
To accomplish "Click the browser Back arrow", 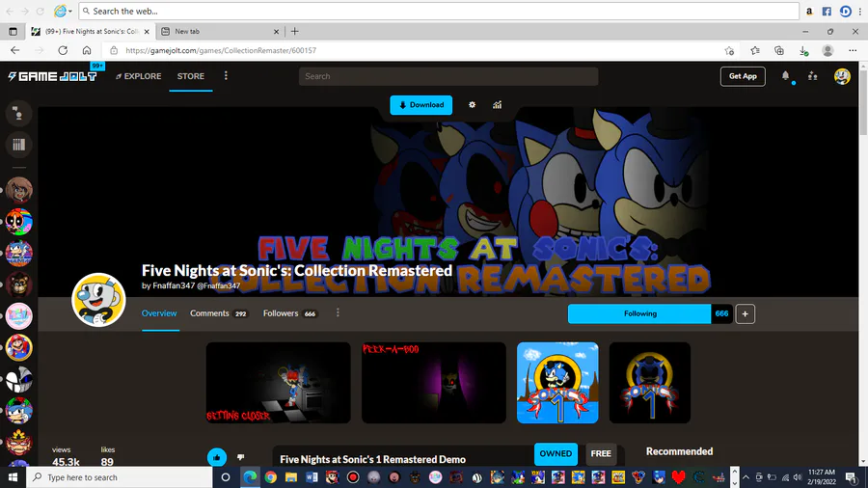I will click(14, 50).
